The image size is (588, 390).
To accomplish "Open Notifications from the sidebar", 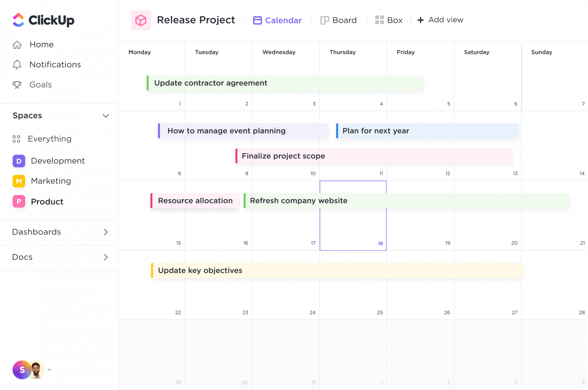I will coord(55,65).
